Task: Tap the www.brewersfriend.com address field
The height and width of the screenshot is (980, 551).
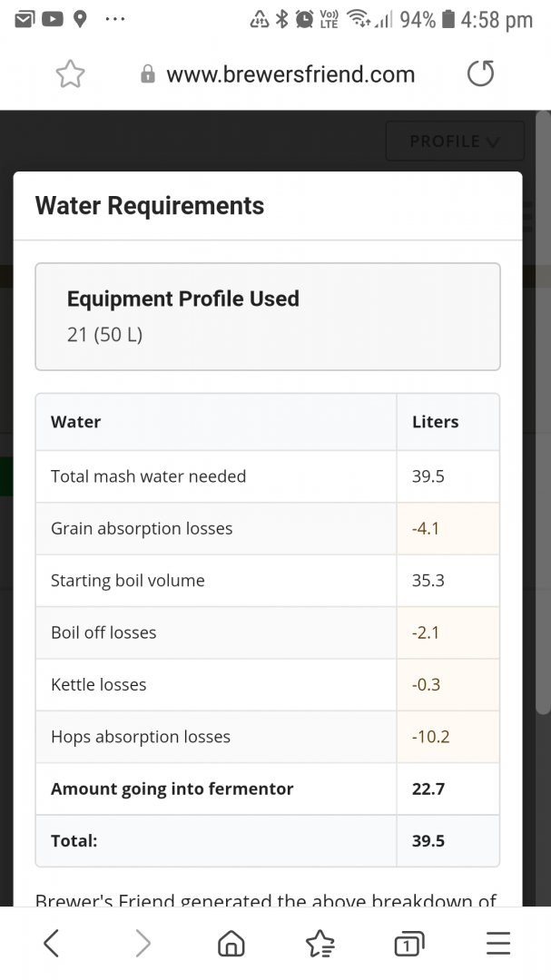Action: 290,74
